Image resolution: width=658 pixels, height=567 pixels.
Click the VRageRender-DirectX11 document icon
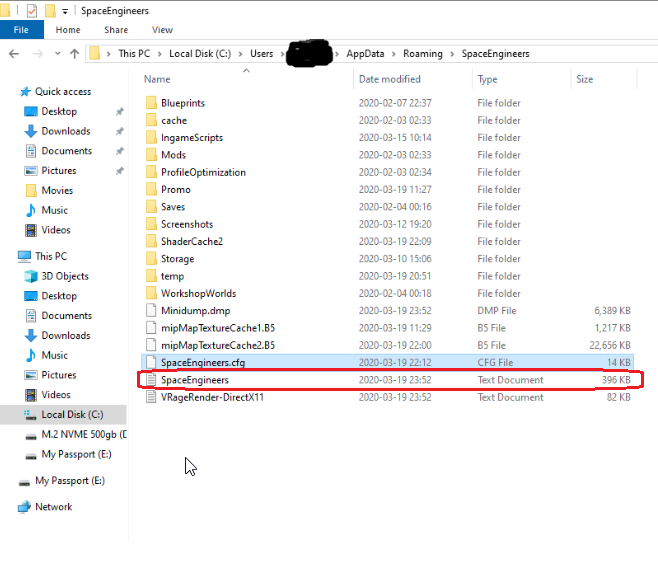(x=151, y=397)
